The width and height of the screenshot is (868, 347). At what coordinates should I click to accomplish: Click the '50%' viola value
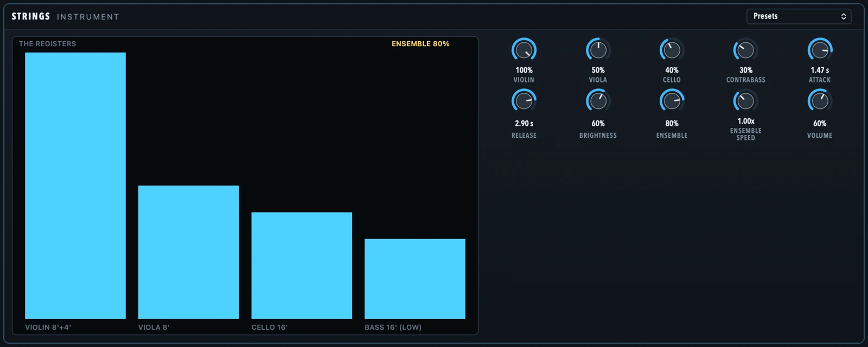click(x=598, y=70)
